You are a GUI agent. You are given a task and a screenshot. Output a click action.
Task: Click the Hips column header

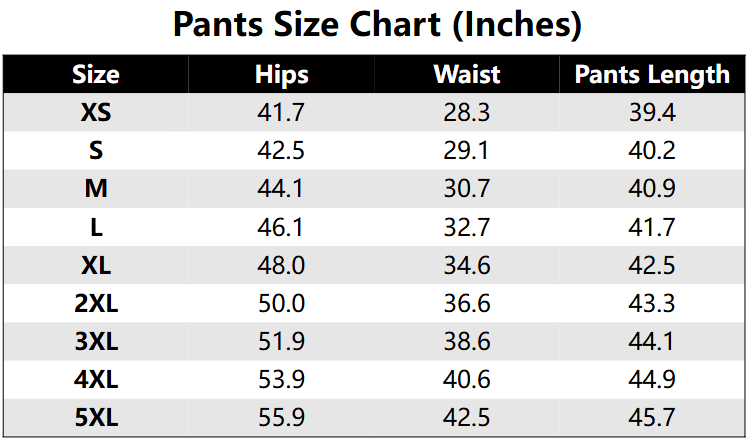tap(281, 75)
